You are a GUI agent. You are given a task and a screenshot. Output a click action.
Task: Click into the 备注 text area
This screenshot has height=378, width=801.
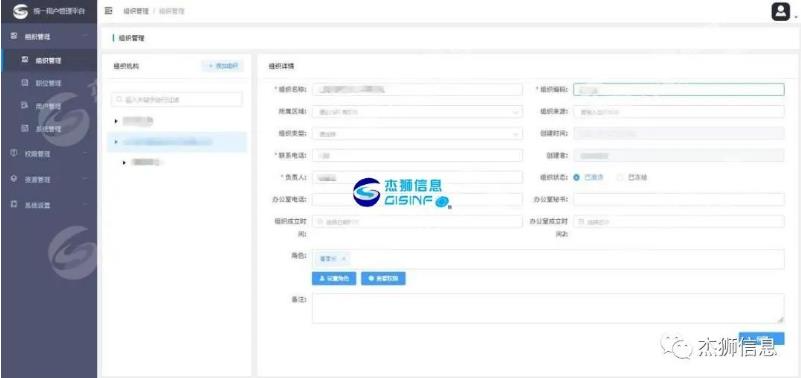coord(548,308)
